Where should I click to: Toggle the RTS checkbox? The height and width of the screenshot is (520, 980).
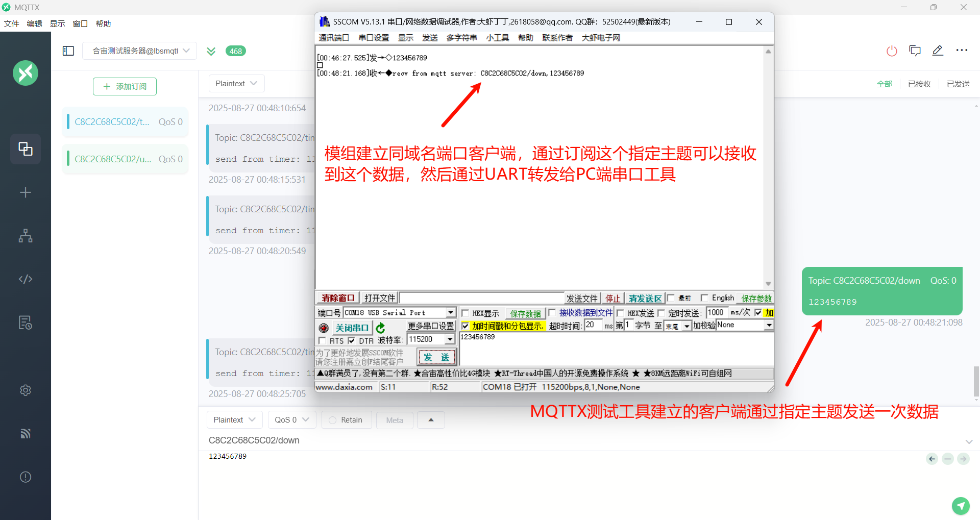coord(322,340)
